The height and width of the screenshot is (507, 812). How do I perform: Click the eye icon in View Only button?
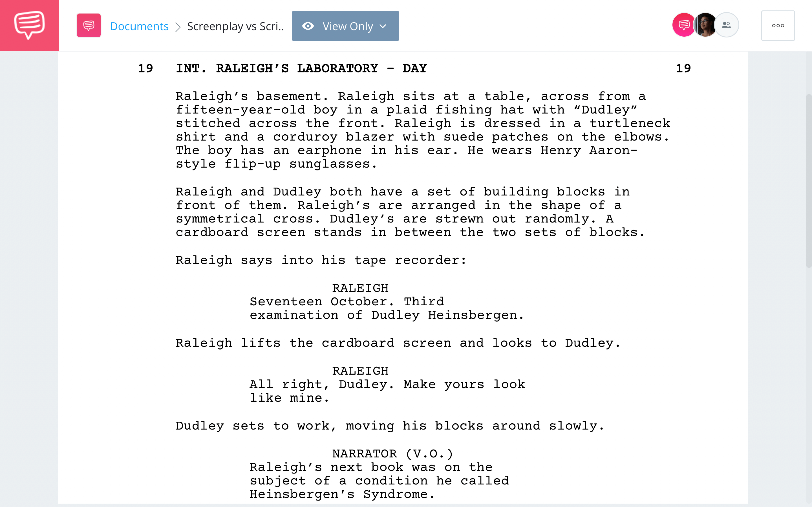(x=308, y=26)
